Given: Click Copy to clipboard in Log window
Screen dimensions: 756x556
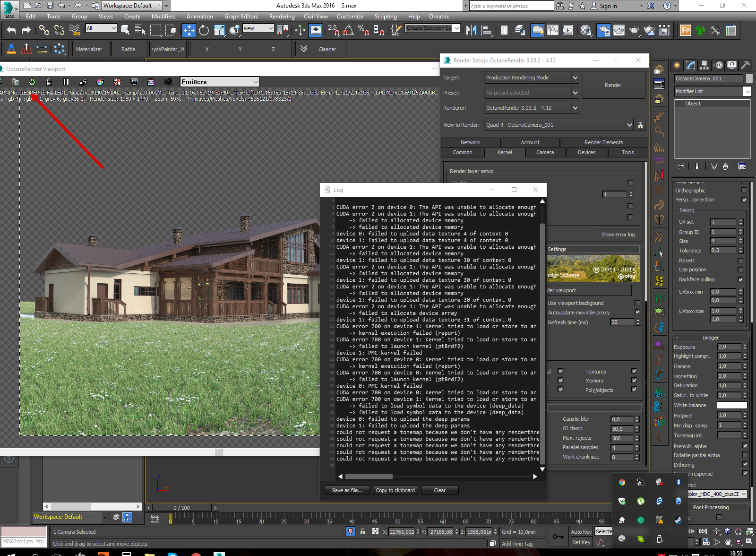Looking at the screenshot, I should [395, 490].
